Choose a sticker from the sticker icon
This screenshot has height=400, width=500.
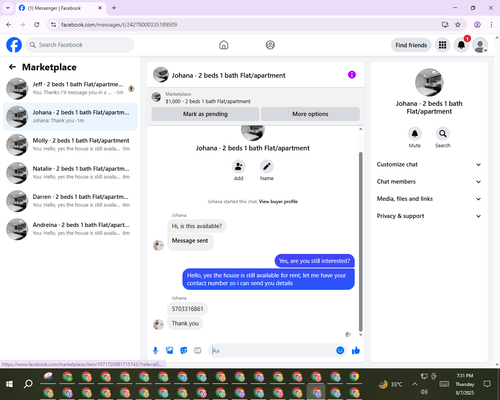(x=183, y=350)
